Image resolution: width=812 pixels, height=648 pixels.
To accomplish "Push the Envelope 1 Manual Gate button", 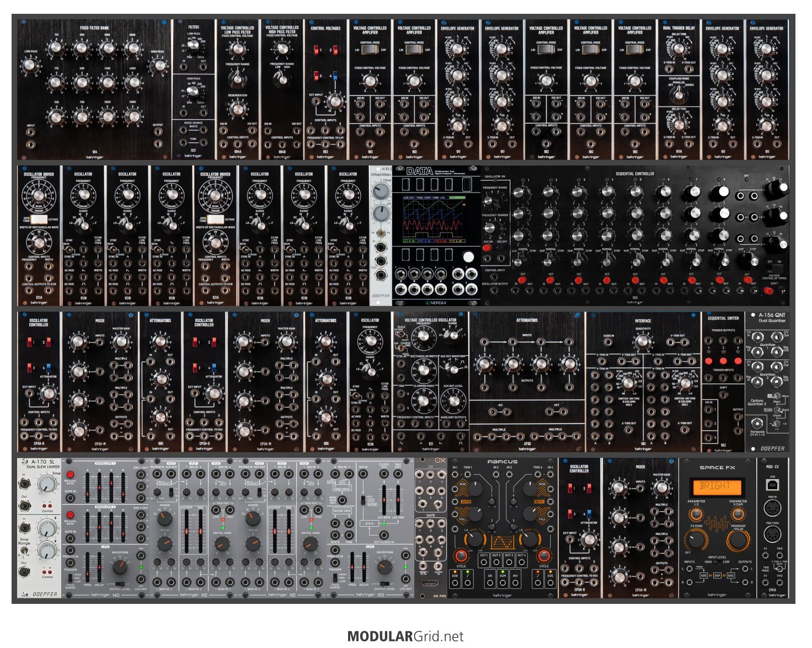I will point(71,474).
